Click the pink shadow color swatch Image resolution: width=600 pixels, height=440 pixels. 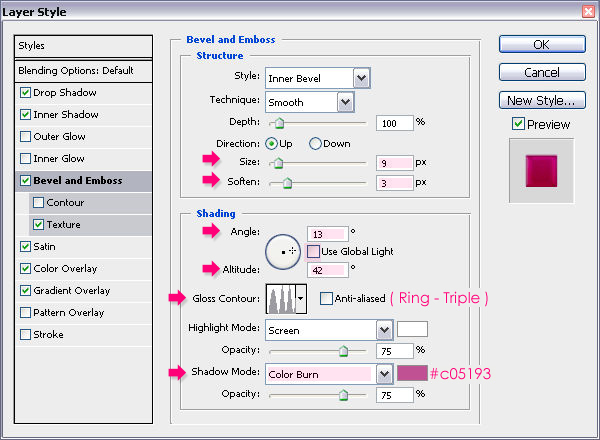[412, 373]
